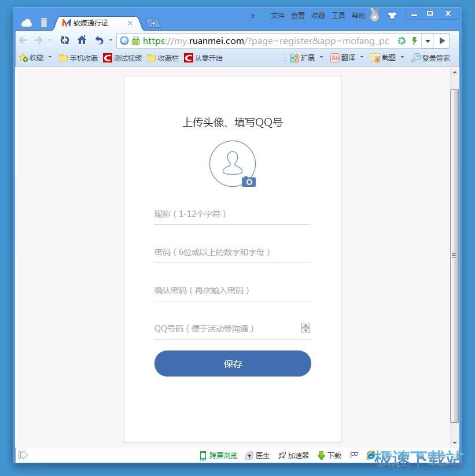Close the 软媒通行证 tab
Viewport: 475px width, 476px height.
click(x=130, y=23)
